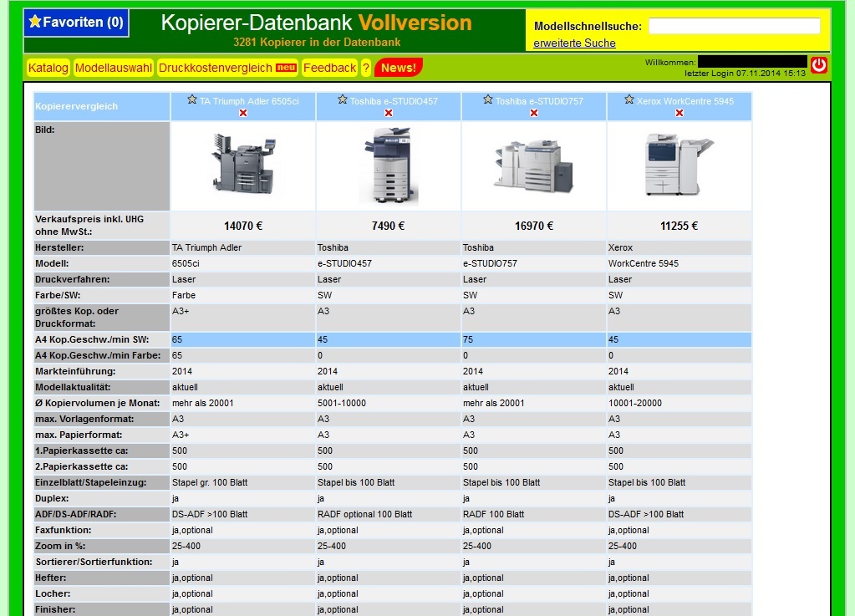Click the red power logout icon
This screenshot has width=855, height=616.
point(818,65)
